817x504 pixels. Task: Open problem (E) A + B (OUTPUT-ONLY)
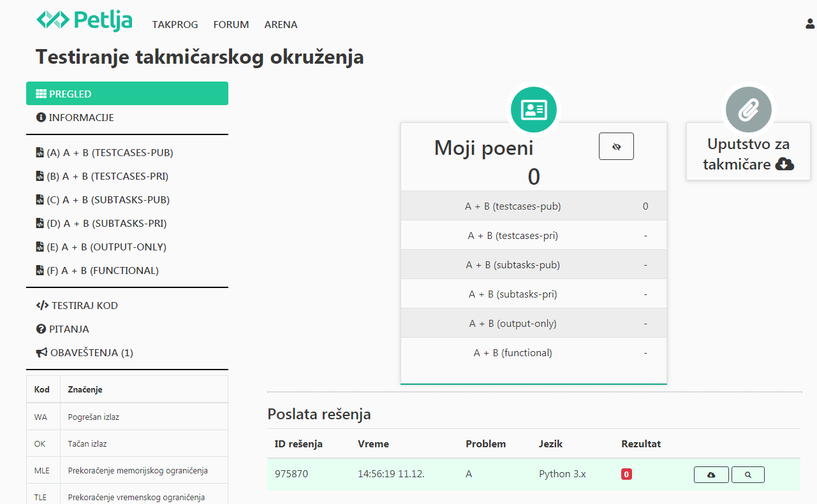point(101,247)
